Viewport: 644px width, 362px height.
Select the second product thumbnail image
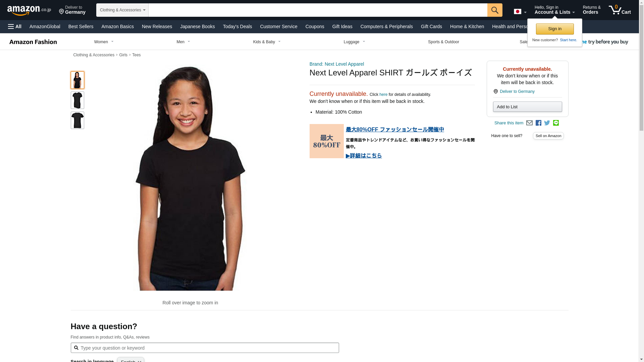pos(77,100)
